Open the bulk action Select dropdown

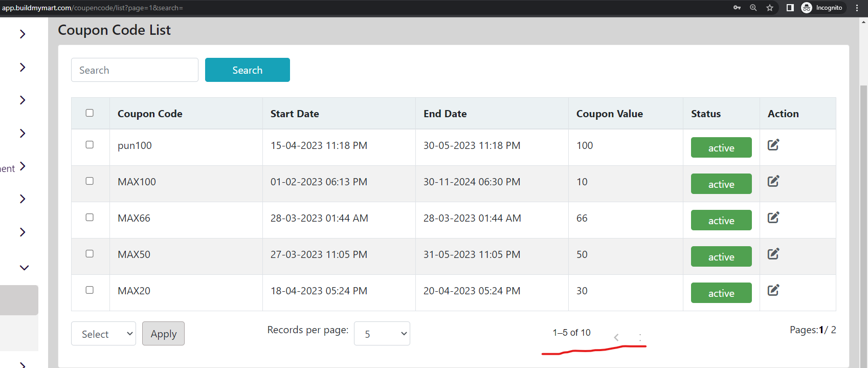tap(103, 334)
